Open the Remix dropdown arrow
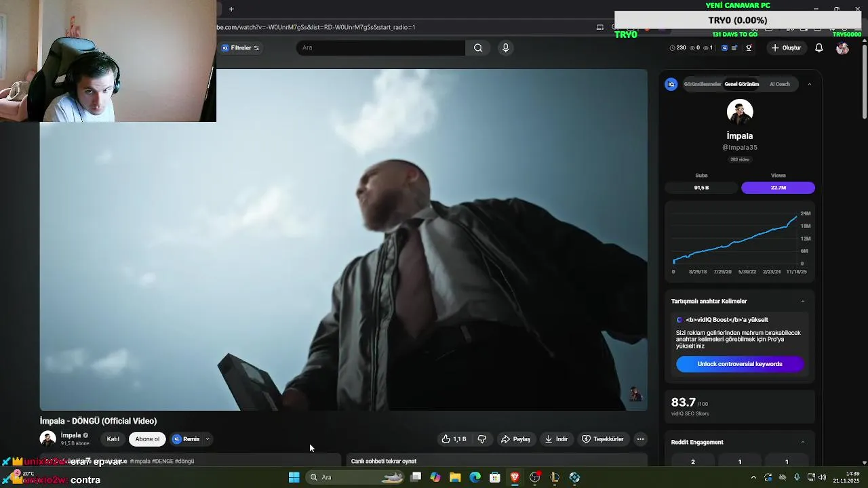Screen dimensions: 868x488 (208, 439)
